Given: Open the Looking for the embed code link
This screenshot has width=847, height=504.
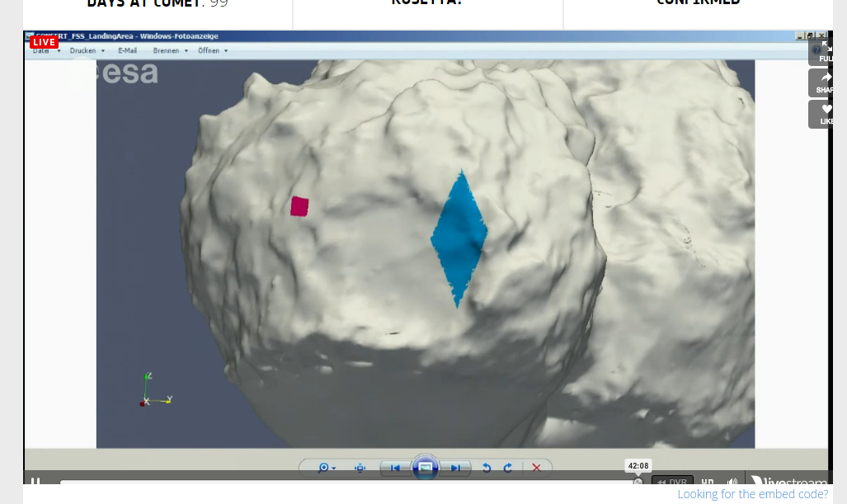Looking at the screenshot, I should pos(752,494).
